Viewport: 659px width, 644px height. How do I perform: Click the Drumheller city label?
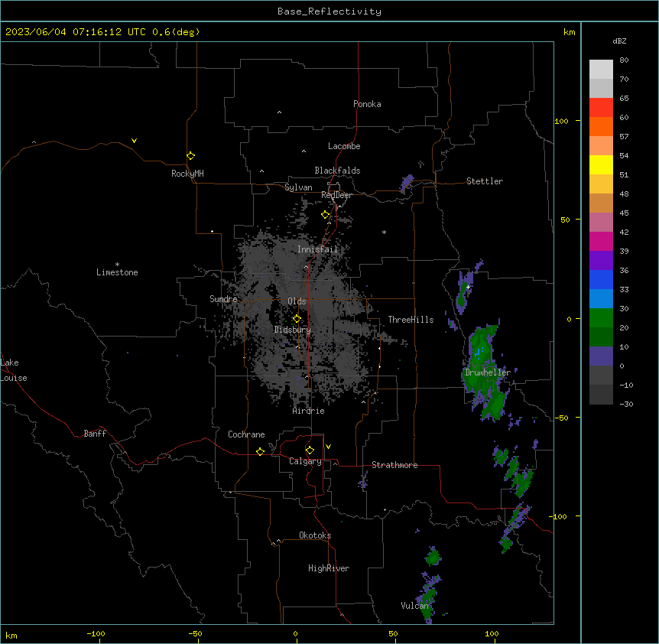(488, 372)
